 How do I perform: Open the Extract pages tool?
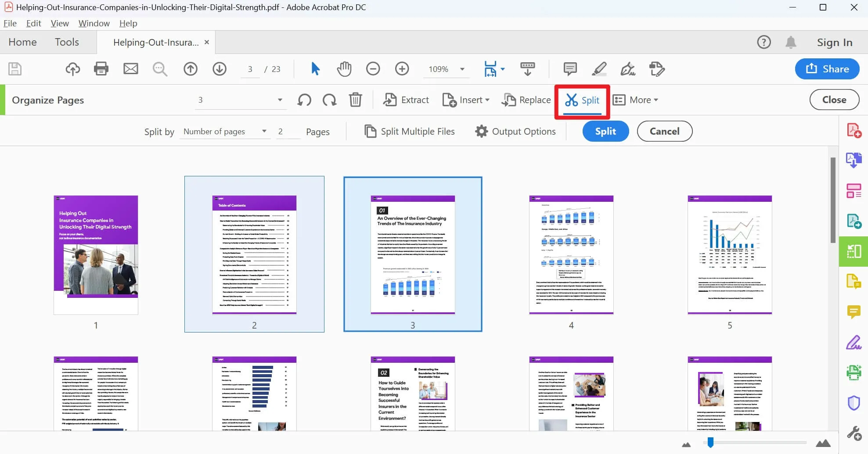point(406,100)
